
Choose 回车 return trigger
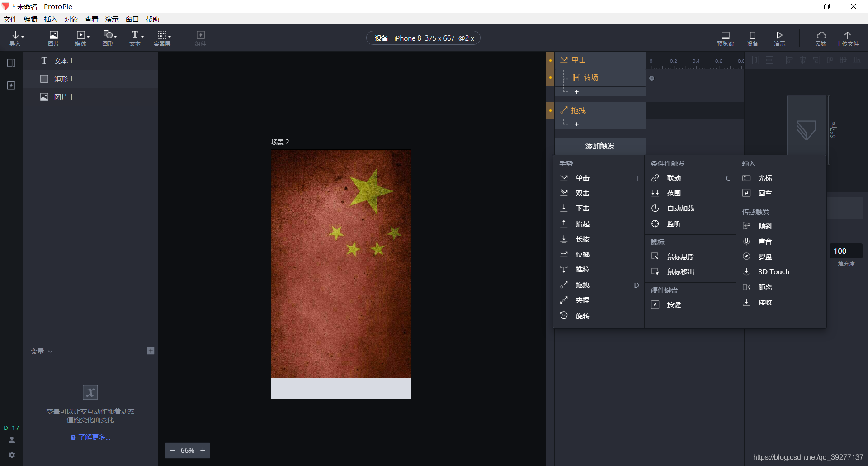click(x=782, y=193)
